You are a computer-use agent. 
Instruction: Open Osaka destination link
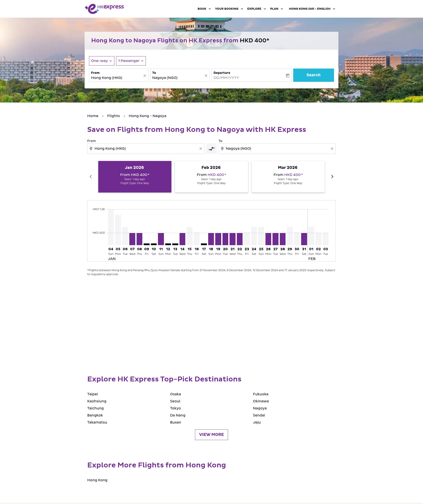click(x=176, y=394)
